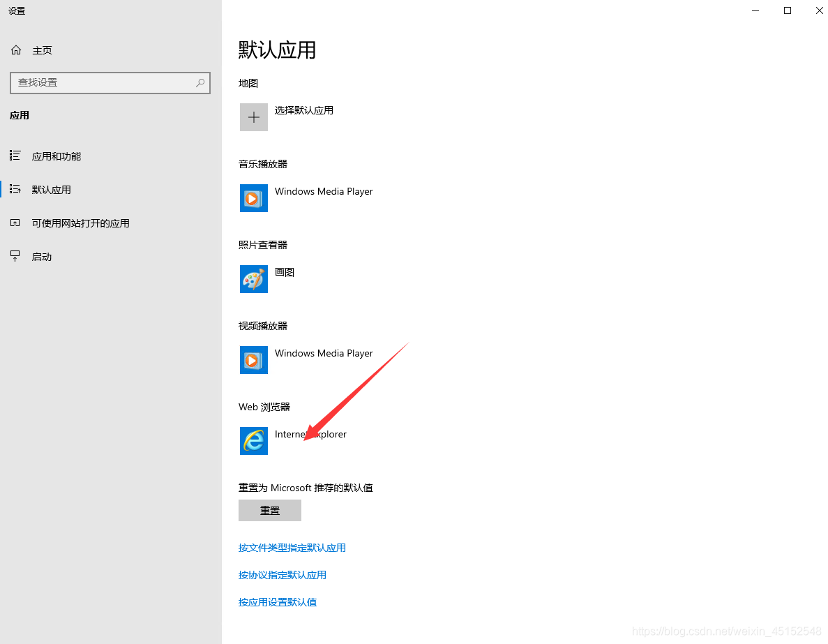Viewport: 828px width, 644px height.
Task: Change the photo viewer 画图 entry
Action: (285, 272)
